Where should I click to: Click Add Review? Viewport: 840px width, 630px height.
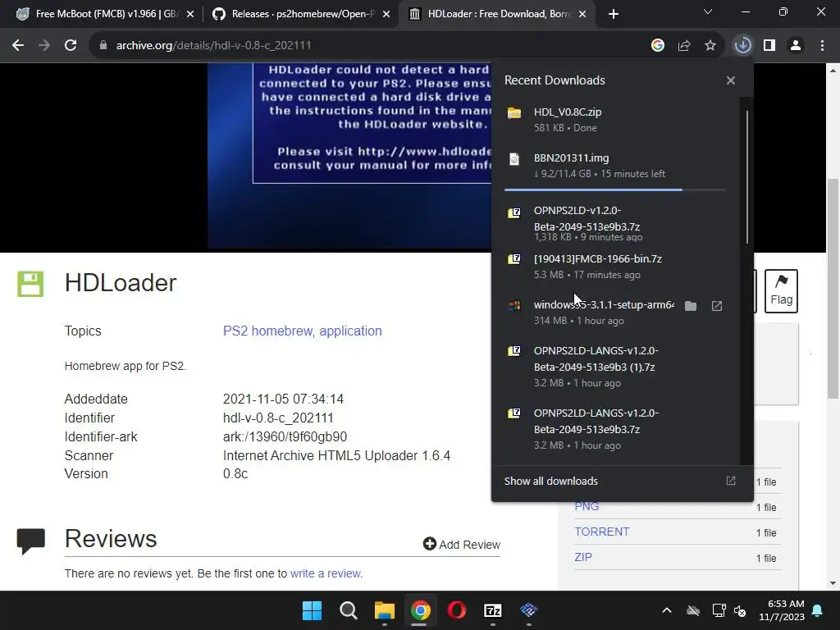tap(461, 545)
